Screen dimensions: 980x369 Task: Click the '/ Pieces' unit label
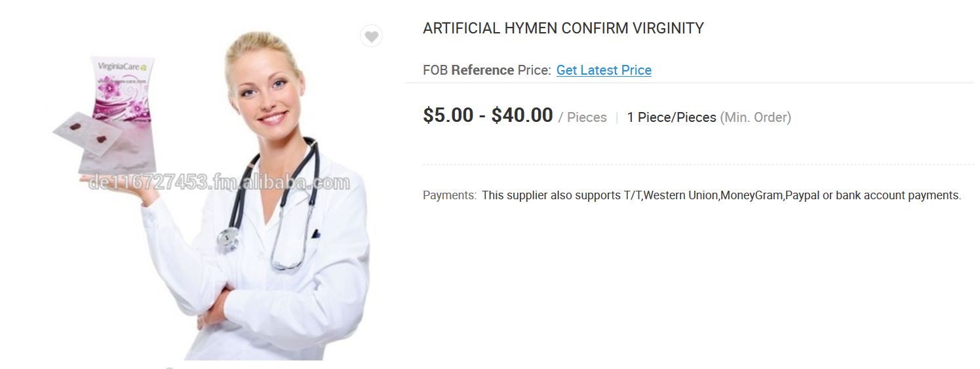[582, 117]
